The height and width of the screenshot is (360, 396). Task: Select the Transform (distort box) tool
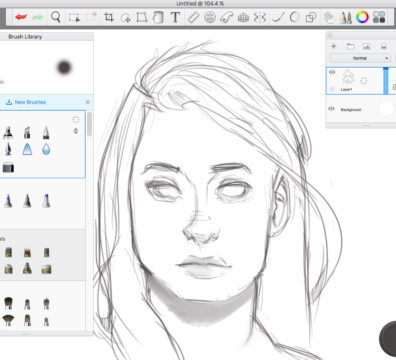[142, 17]
